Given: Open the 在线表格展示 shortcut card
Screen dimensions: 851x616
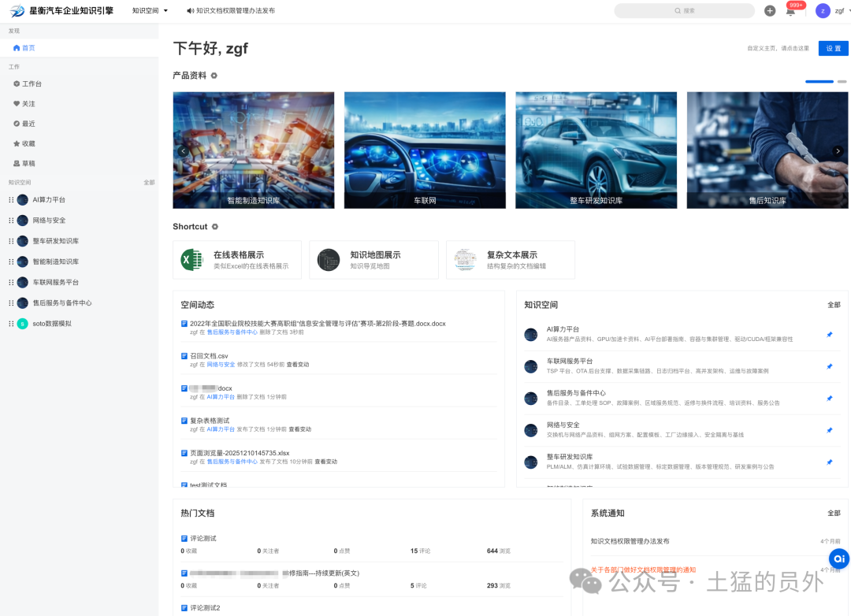Looking at the screenshot, I should click(237, 260).
